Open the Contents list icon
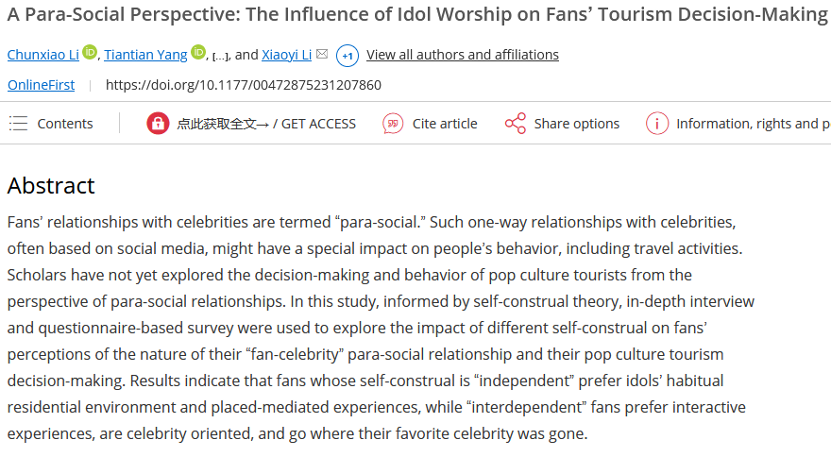The width and height of the screenshot is (832, 458). click(18, 123)
